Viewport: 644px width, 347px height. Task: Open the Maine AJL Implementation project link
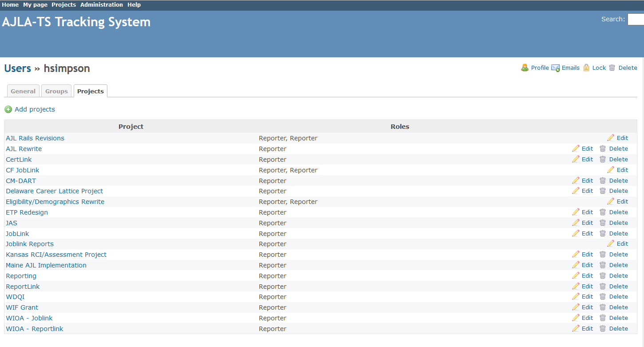(x=46, y=265)
